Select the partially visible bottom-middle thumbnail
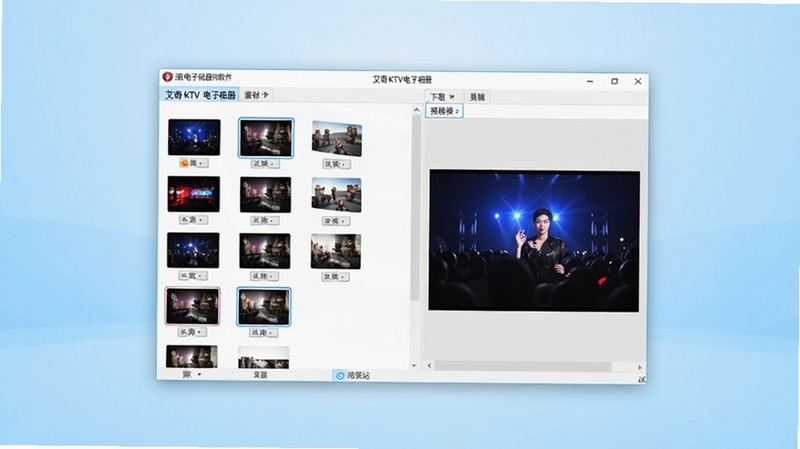This screenshot has height=449, width=800. pos(263,357)
